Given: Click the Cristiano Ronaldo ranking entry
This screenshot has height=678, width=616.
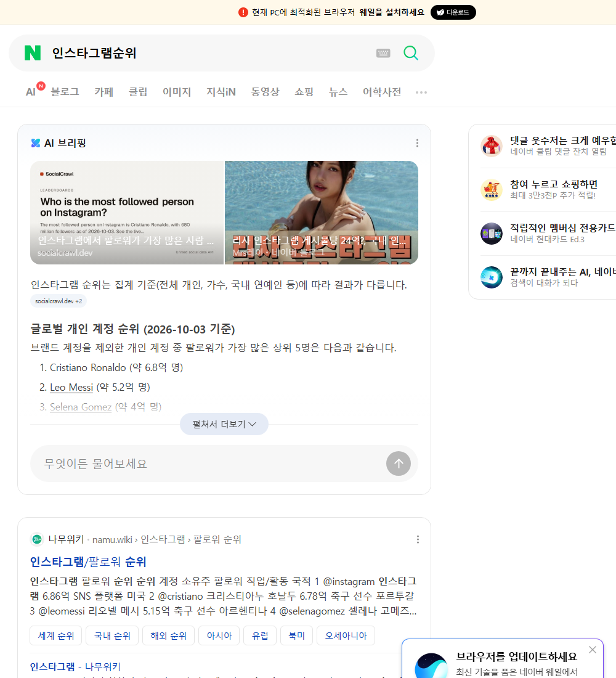Looking at the screenshot, I should 116,367.
